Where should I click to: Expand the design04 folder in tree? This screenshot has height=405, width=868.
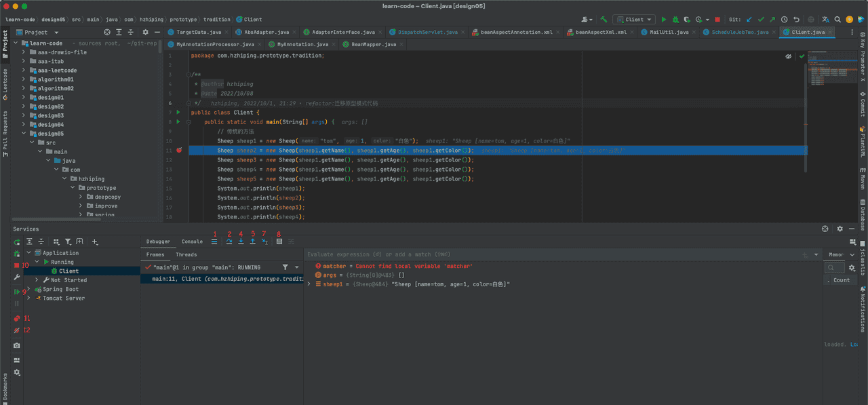tap(24, 125)
